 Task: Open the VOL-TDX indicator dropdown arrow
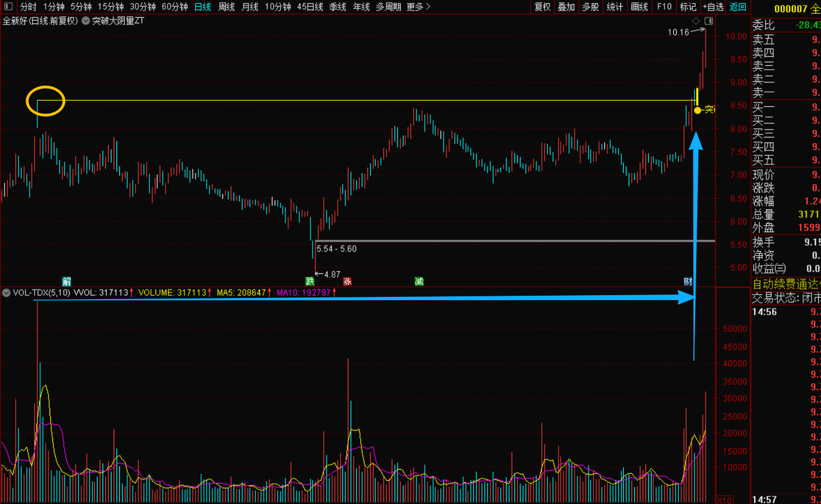tap(6, 293)
